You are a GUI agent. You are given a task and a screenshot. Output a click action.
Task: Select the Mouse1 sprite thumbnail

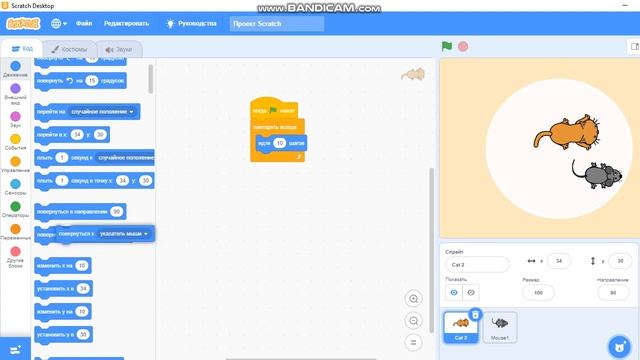500,327
